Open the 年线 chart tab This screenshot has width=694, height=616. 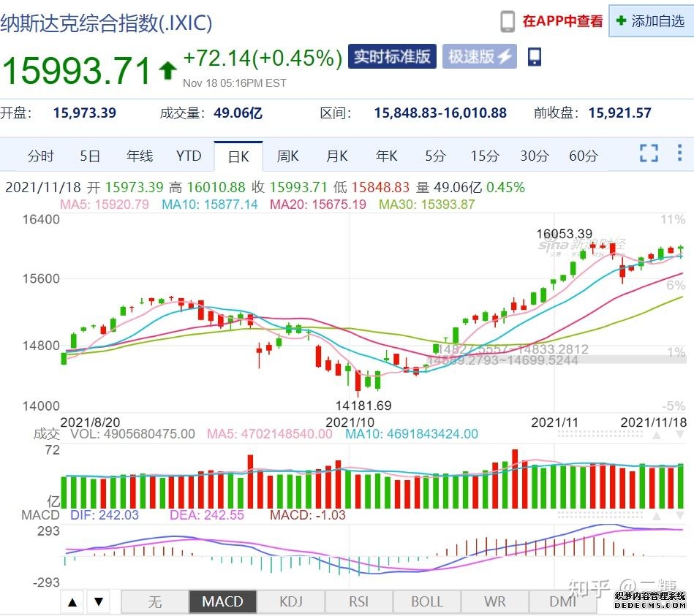[x=140, y=156]
